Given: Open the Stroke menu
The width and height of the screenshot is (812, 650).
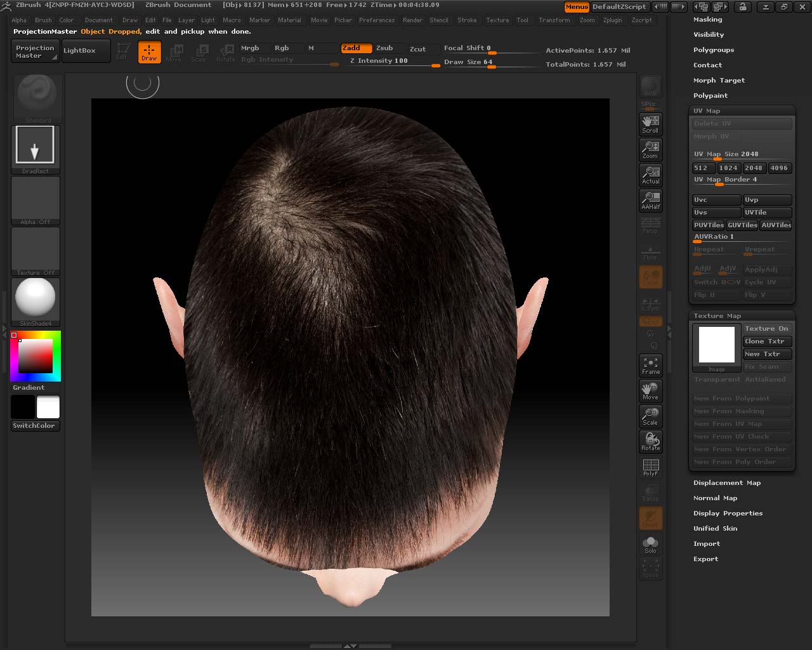Looking at the screenshot, I should pyautogui.click(x=467, y=20).
